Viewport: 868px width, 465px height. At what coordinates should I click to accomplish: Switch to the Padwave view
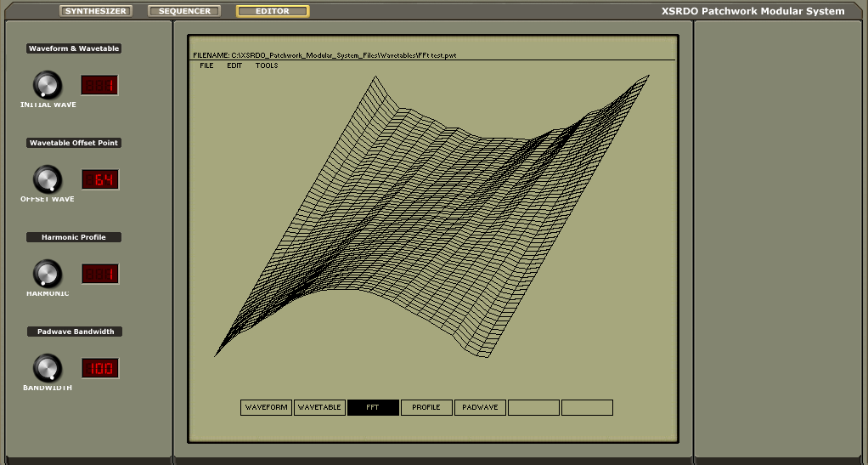(x=480, y=407)
